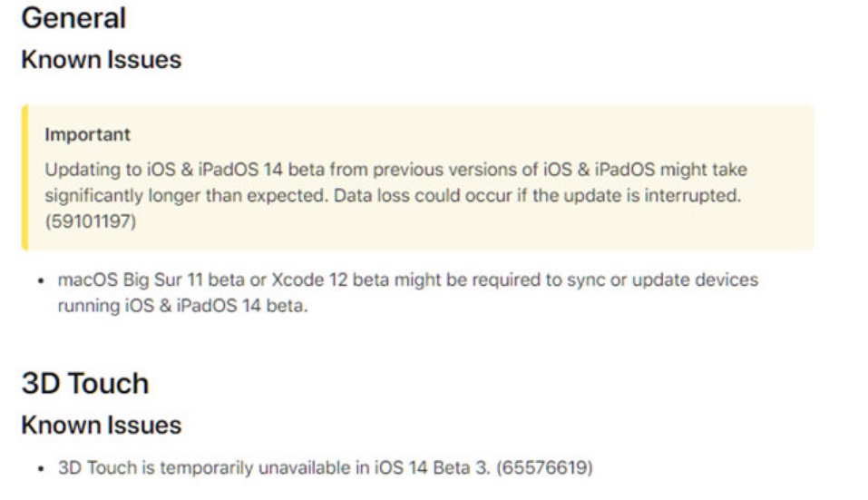Click the issue number 59101197
The width and height of the screenshot is (868, 500).
[x=91, y=221]
